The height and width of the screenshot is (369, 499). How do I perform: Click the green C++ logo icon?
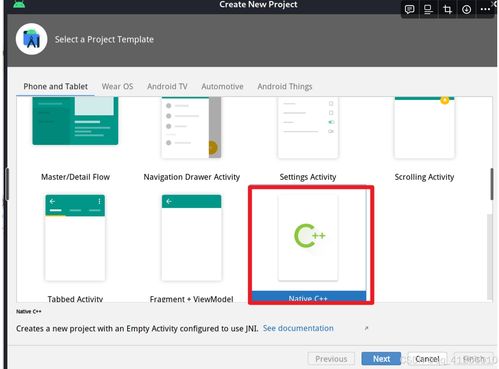(x=310, y=236)
